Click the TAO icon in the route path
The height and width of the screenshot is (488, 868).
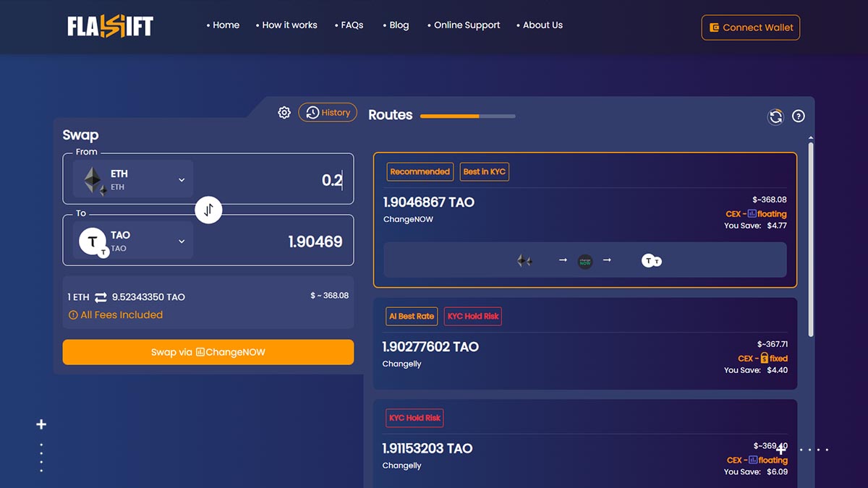click(x=651, y=260)
